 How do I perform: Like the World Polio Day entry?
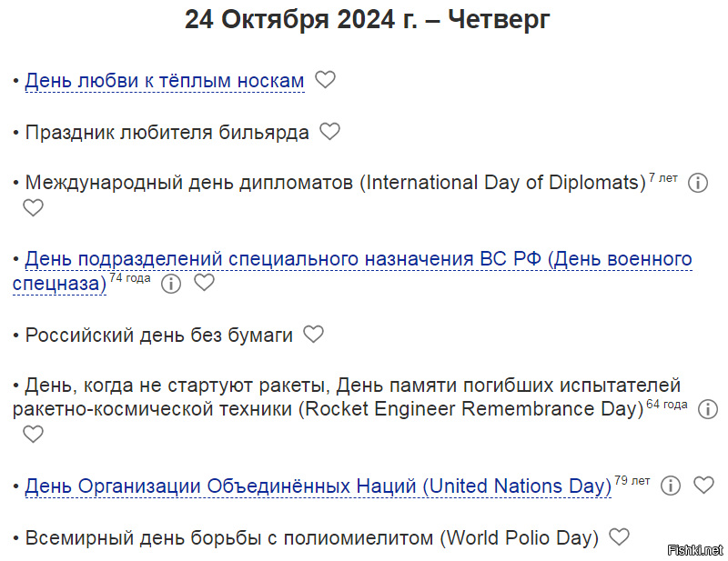point(619,536)
